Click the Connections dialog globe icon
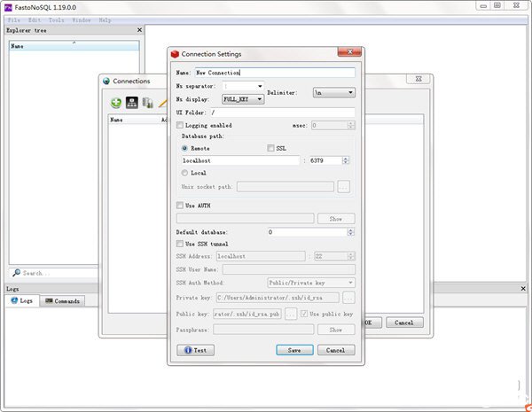 [x=106, y=81]
